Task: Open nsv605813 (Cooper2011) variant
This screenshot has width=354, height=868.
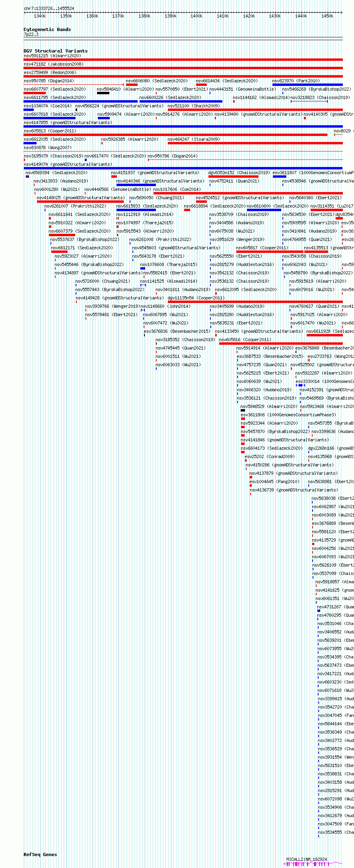Action: [x=175, y=135]
